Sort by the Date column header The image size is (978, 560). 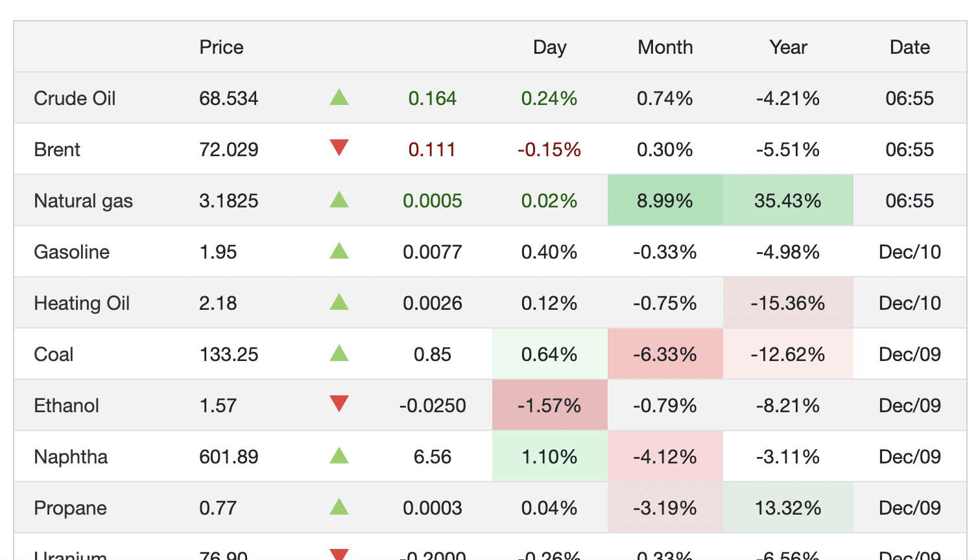pos(910,47)
